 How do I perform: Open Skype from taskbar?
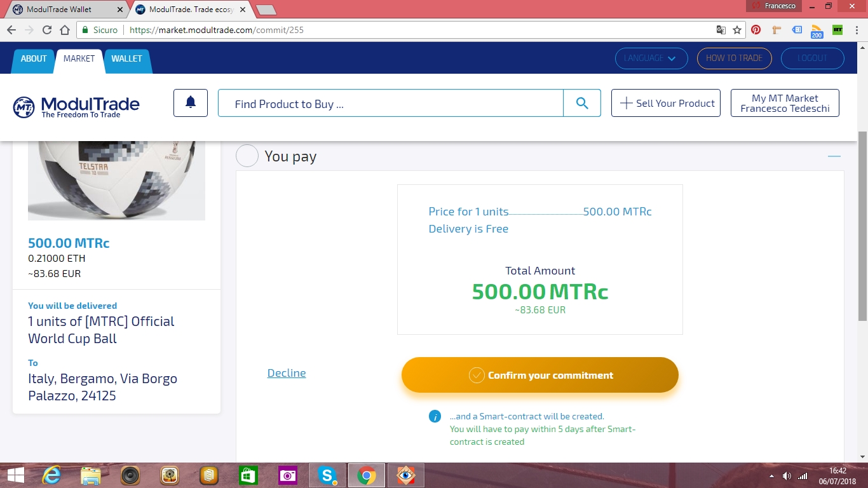[327, 475]
